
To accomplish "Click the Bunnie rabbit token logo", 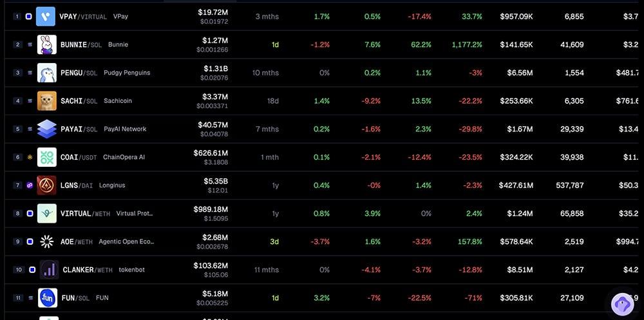I will tap(46, 44).
